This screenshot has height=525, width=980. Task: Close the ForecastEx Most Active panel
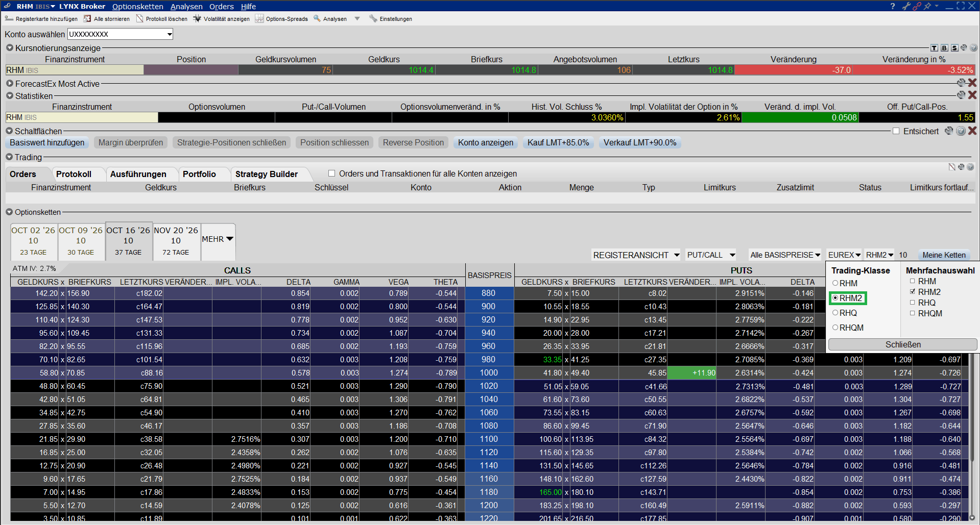(972, 83)
